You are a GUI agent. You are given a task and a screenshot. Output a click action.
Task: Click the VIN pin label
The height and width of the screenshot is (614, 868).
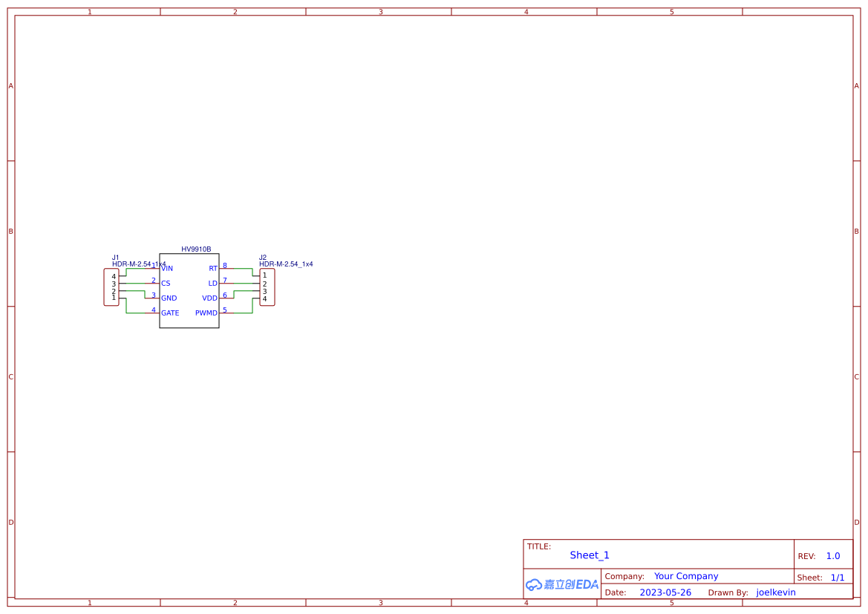tap(168, 268)
